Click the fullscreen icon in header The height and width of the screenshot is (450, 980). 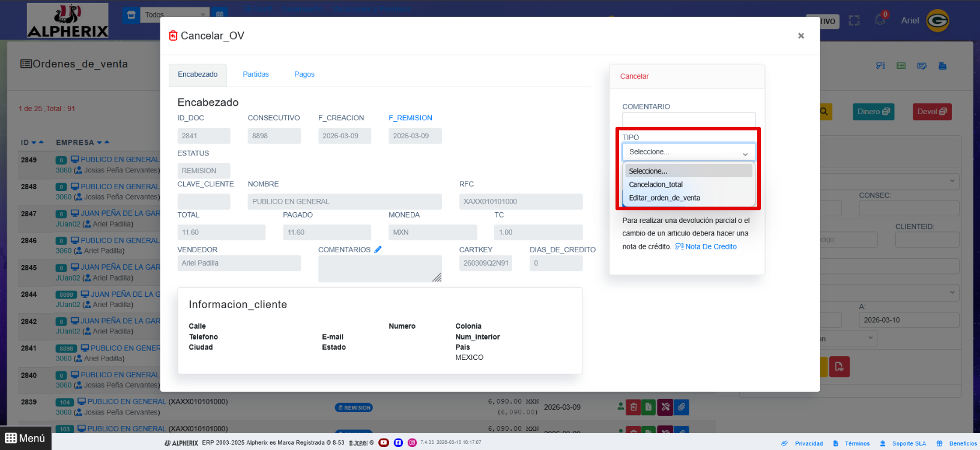(x=854, y=20)
